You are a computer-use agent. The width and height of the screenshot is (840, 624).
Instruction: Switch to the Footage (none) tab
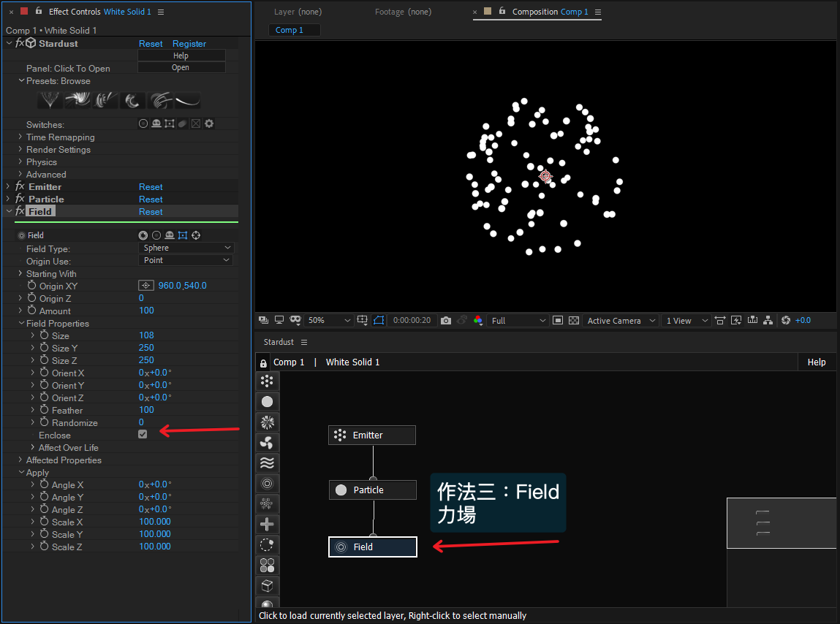point(403,12)
